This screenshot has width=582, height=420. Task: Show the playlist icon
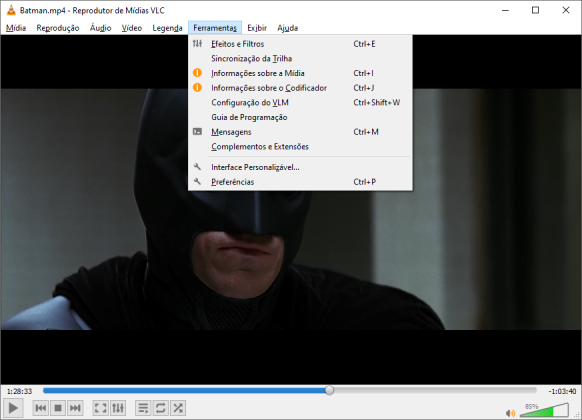tap(143, 408)
